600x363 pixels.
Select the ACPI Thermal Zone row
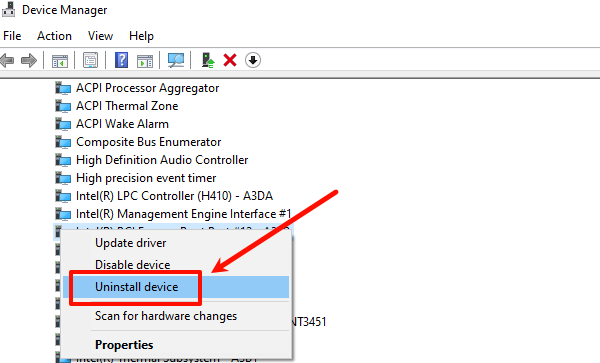127,106
